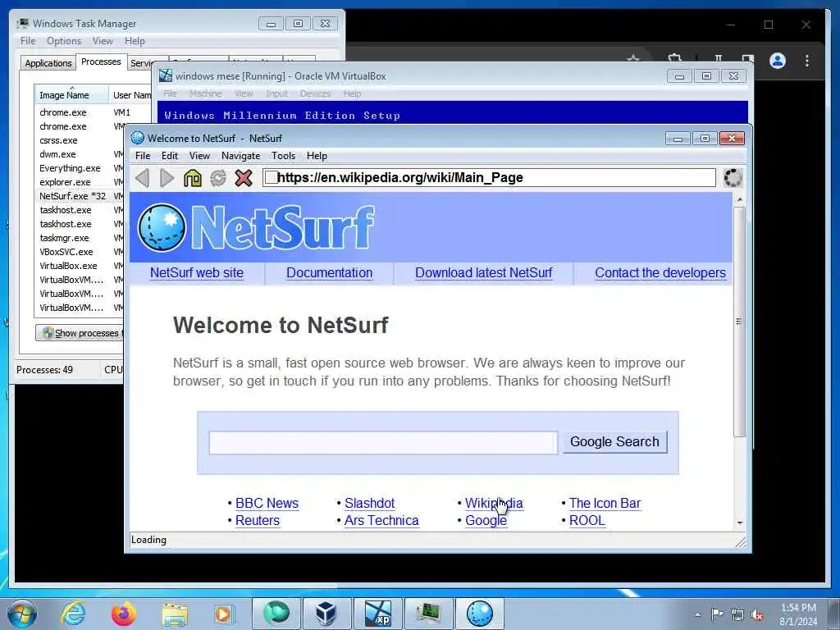This screenshot has height=630, width=840.
Task: Open Contact the developers link
Action: tap(660, 272)
